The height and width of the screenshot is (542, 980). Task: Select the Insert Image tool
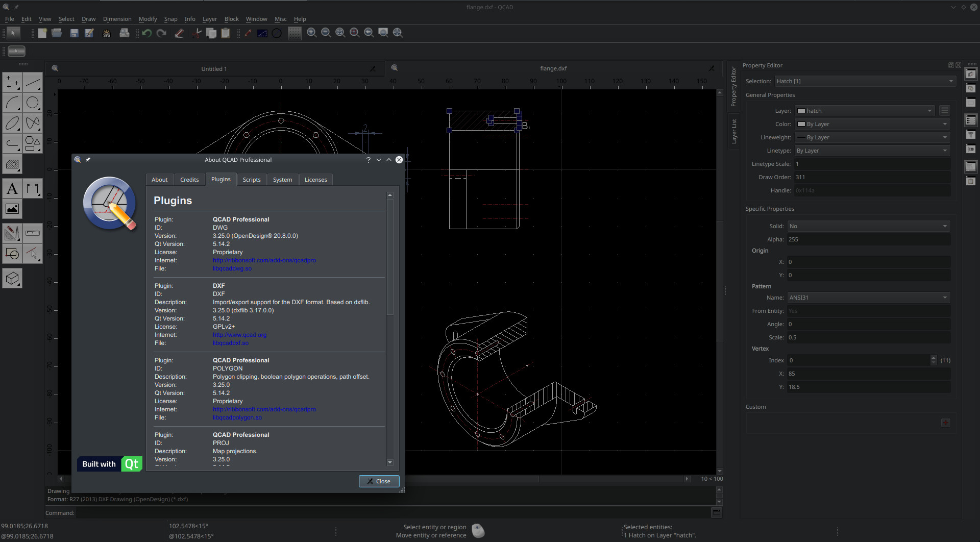click(x=12, y=209)
